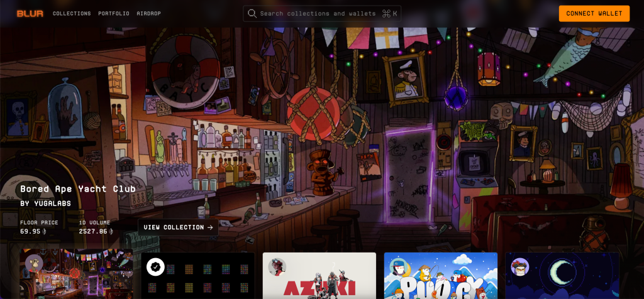Focus the search collections and wallets field
The height and width of the screenshot is (299, 644).
click(322, 14)
